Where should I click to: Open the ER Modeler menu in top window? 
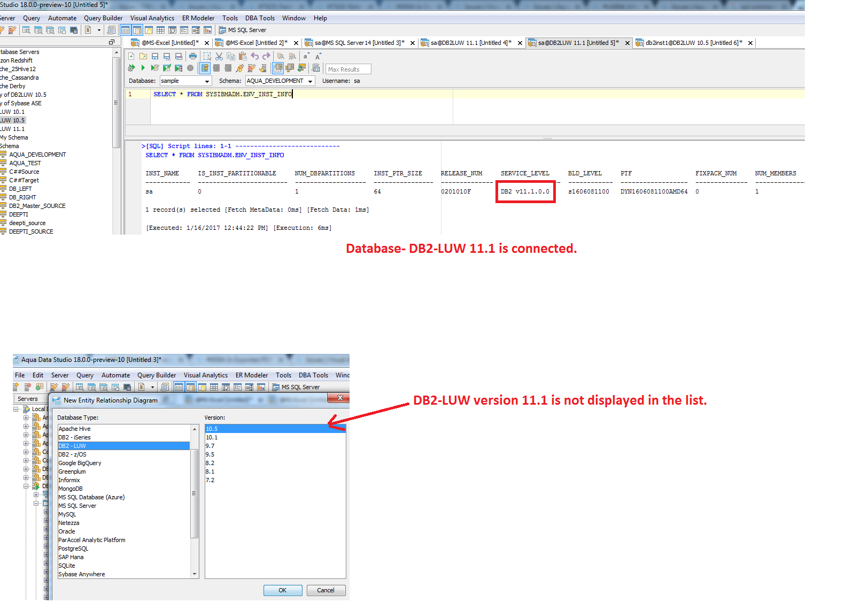(x=198, y=18)
